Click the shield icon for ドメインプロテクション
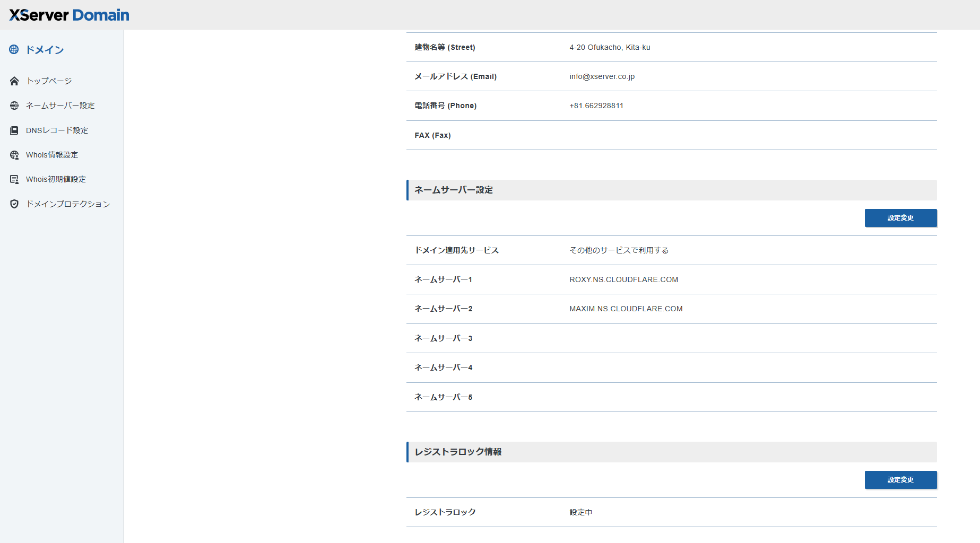The width and height of the screenshot is (980, 543). click(14, 204)
